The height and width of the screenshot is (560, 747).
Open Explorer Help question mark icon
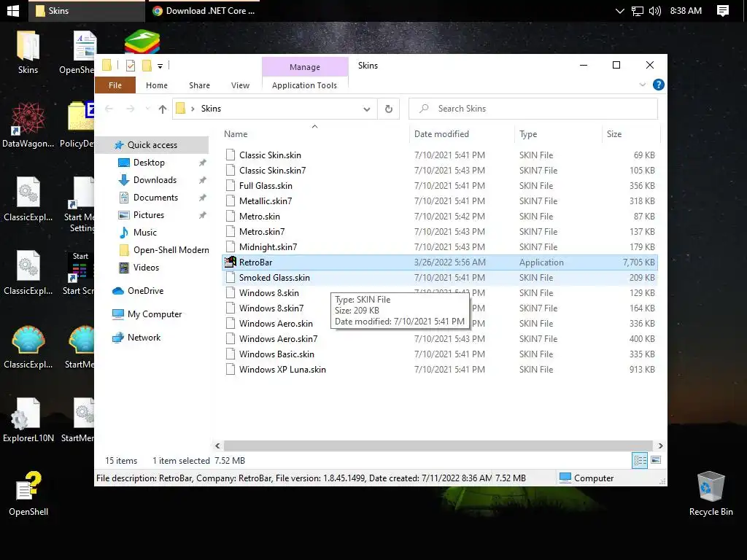[659, 85]
